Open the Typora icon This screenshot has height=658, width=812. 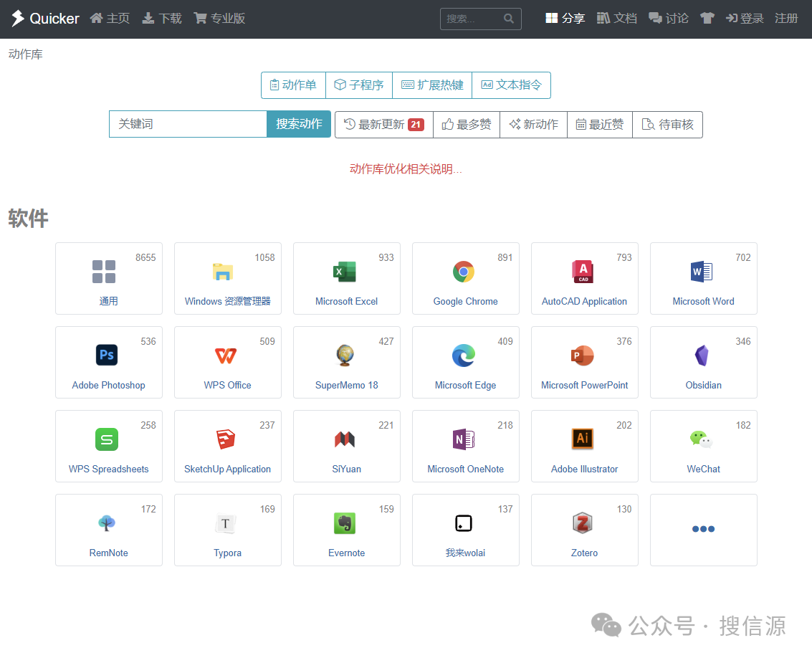[x=226, y=523]
